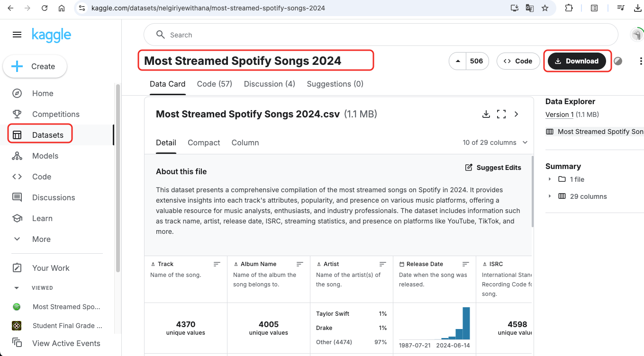The height and width of the screenshot is (356, 644).
Task: Click the Kaggle logo
Action: click(x=51, y=35)
